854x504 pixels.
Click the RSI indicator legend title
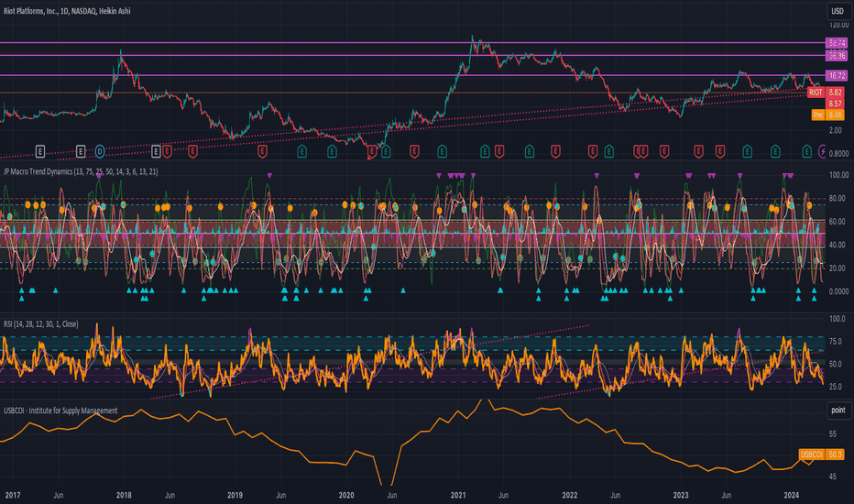(41, 324)
